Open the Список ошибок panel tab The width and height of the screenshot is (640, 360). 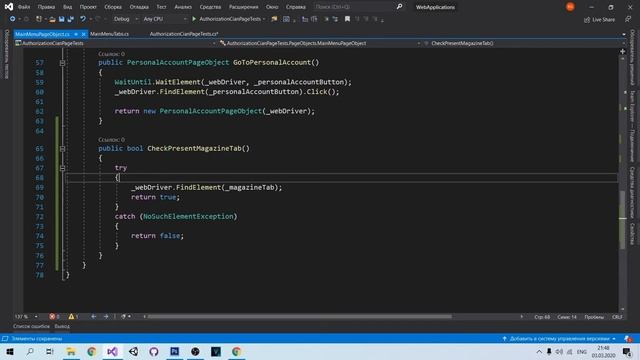(31, 327)
